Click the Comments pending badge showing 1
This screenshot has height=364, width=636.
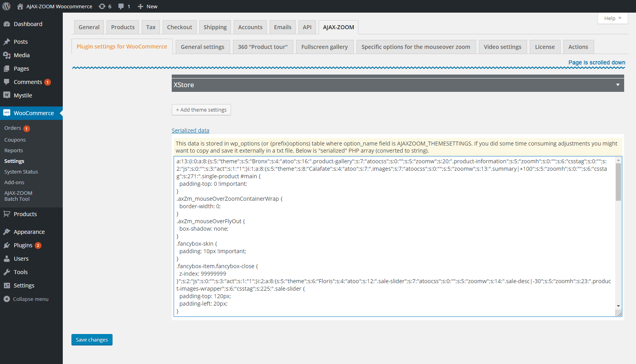coord(47,82)
